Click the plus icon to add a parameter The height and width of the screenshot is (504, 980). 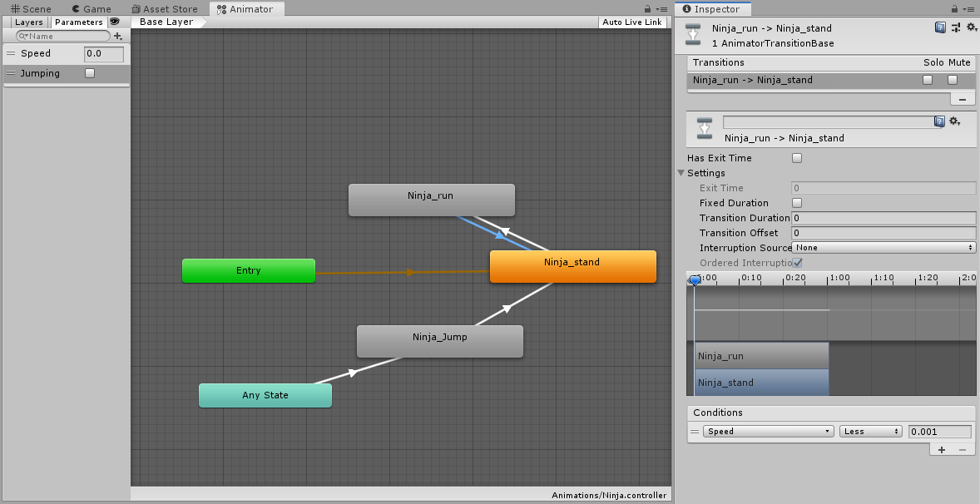click(118, 37)
